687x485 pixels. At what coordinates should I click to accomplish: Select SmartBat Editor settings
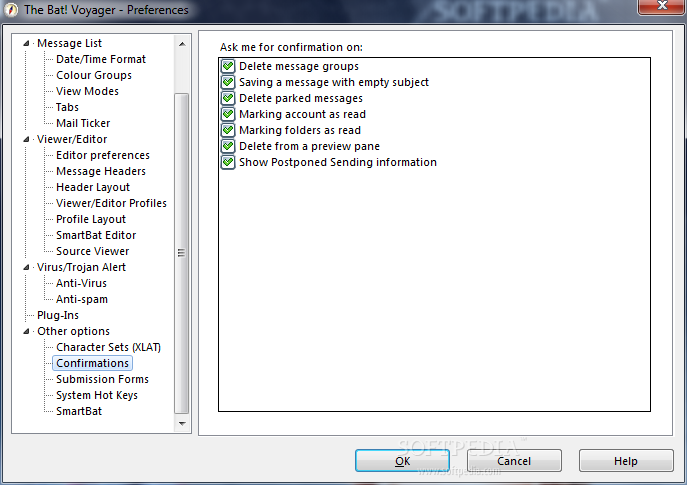tap(96, 235)
